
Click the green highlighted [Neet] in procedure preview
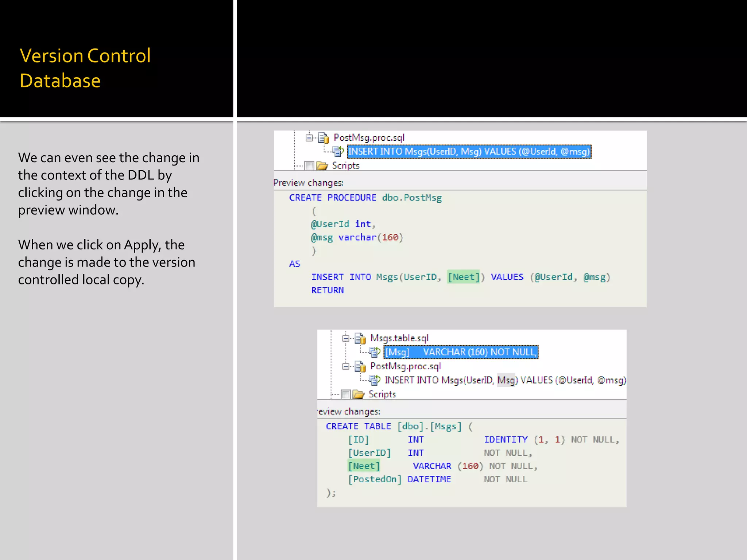tap(464, 277)
